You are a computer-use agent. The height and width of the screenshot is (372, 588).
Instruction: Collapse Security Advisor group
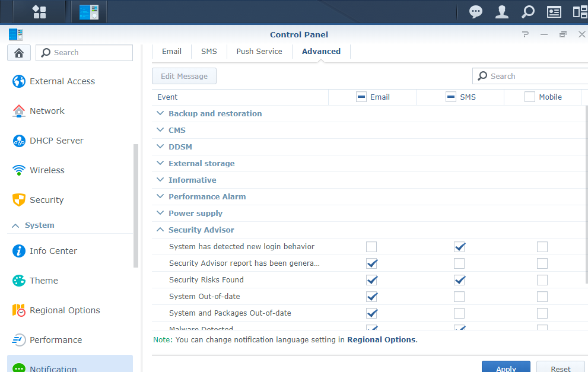(x=160, y=230)
